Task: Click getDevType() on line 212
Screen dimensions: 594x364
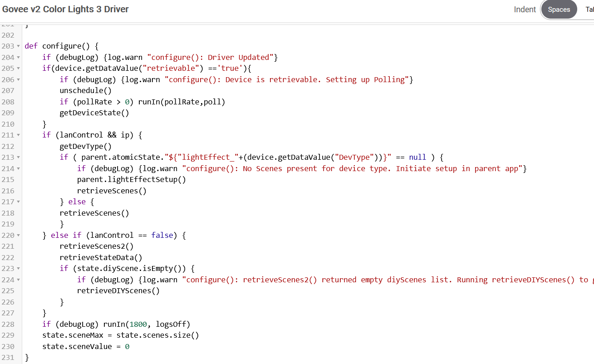Action: tap(86, 146)
